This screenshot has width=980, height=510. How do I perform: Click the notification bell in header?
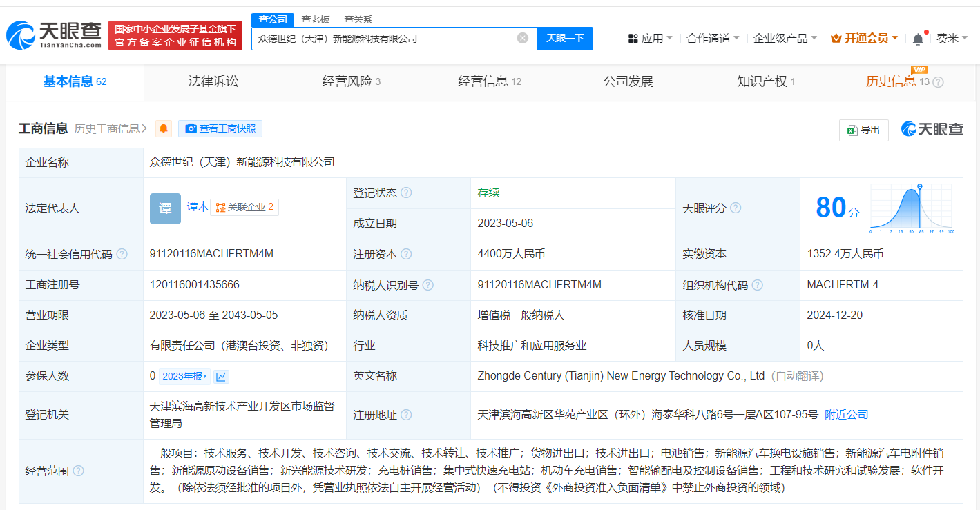[918, 39]
